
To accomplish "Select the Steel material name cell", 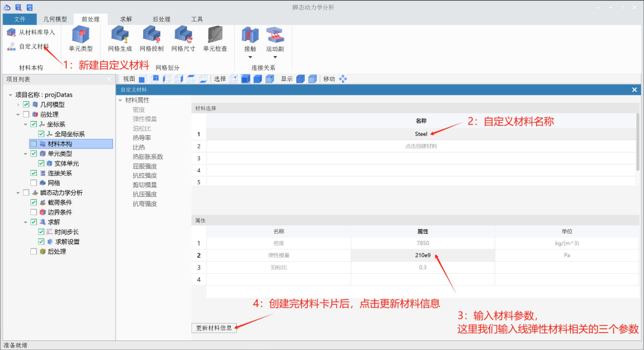I will pyautogui.click(x=421, y=134).
